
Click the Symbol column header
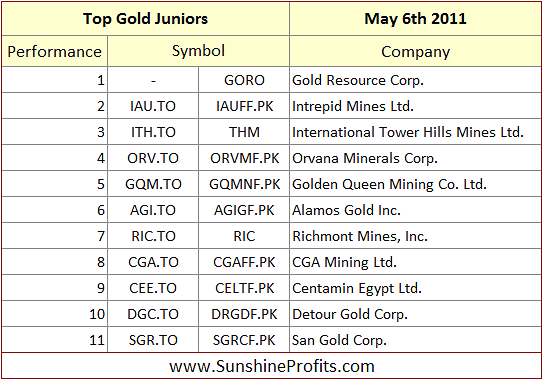[198, 52]
